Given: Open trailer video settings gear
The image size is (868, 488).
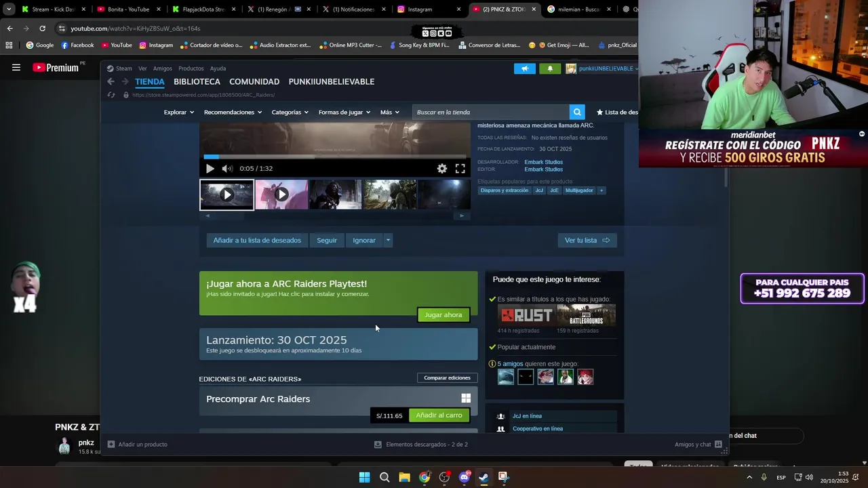Looking at the screenshot, I should pos(442,169).
